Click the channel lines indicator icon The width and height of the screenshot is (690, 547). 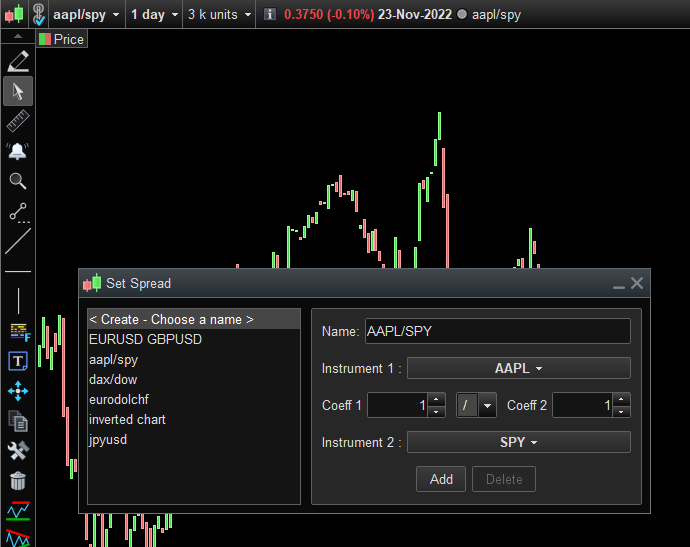18,511
